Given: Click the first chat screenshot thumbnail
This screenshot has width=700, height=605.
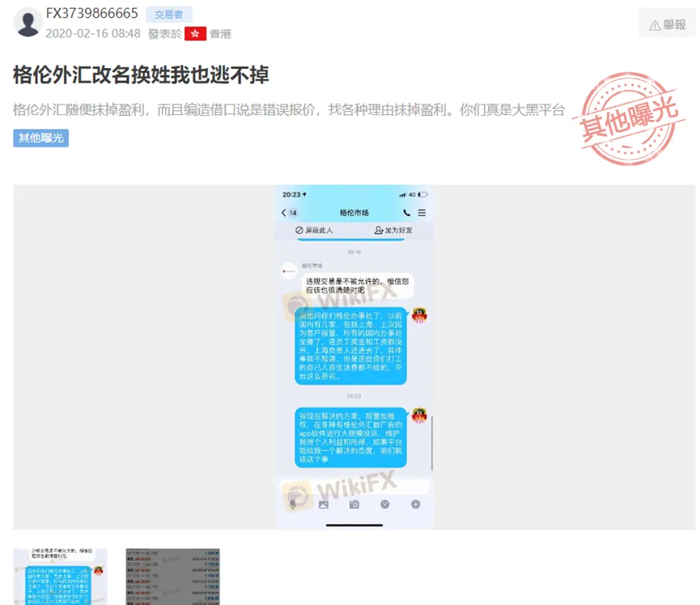Looking at the screenshot, I should 60,577.
